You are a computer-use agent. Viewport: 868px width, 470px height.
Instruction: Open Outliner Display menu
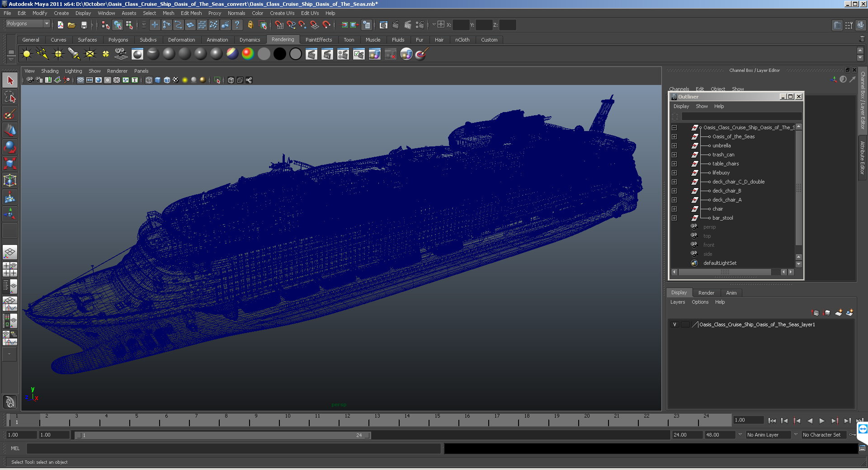point(681,106)
